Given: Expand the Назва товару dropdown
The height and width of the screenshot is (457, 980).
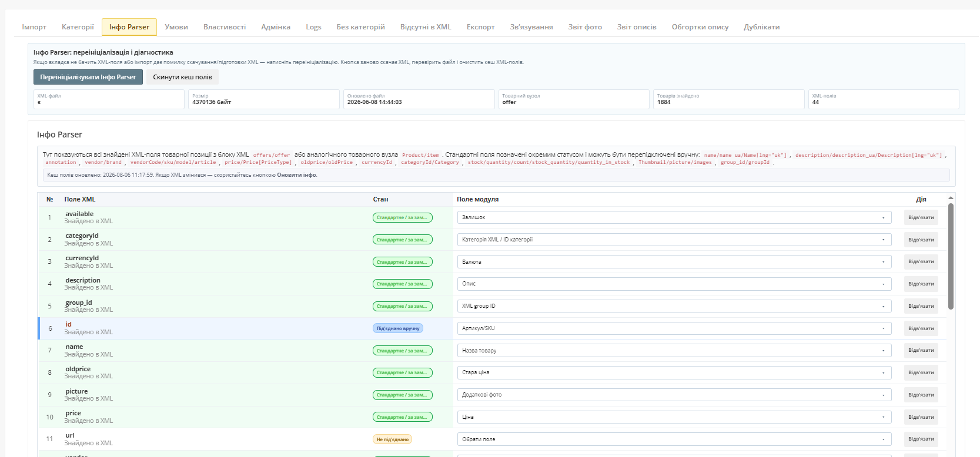Looking at the screenshot, I should coord(674,351).
